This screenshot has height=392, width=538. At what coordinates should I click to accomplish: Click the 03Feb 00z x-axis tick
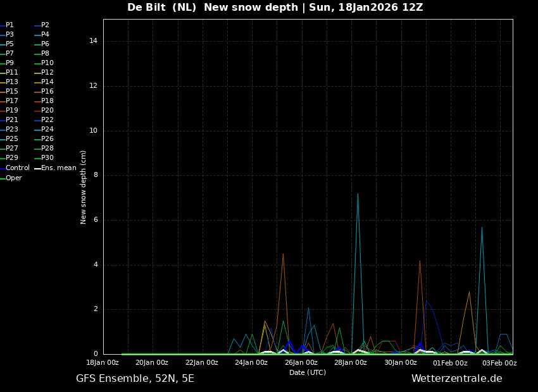click(x=499, y=363)
